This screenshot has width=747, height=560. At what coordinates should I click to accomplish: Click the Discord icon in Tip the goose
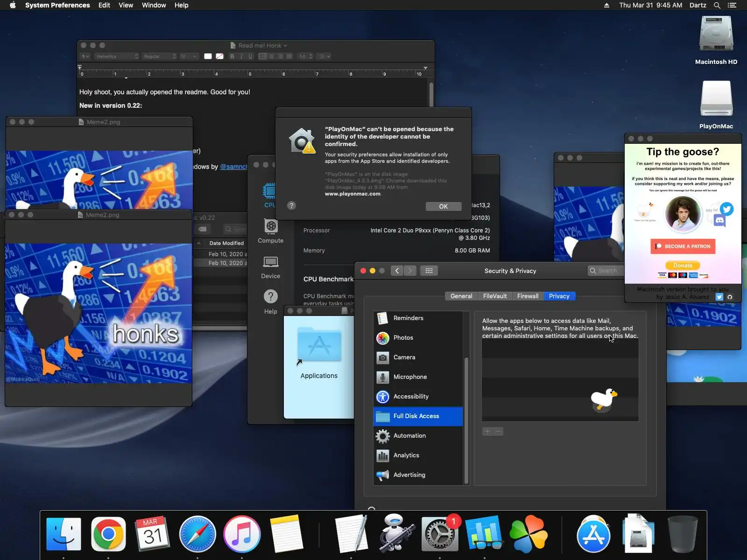(720, 221)
